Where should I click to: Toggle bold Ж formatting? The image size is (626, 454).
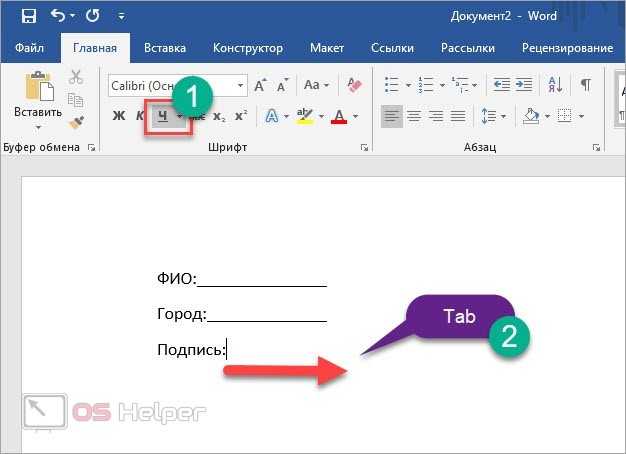119,116
